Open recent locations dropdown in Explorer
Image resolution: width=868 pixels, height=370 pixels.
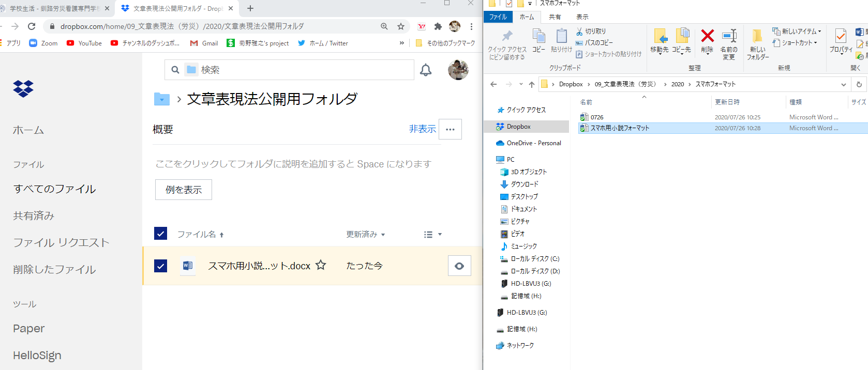(x=521, y=84)
